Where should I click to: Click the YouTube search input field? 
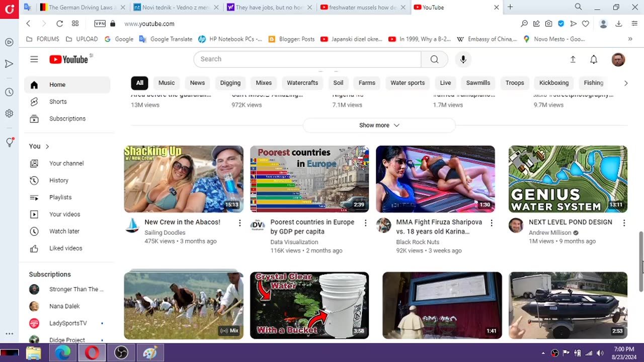tap(307, 59)
